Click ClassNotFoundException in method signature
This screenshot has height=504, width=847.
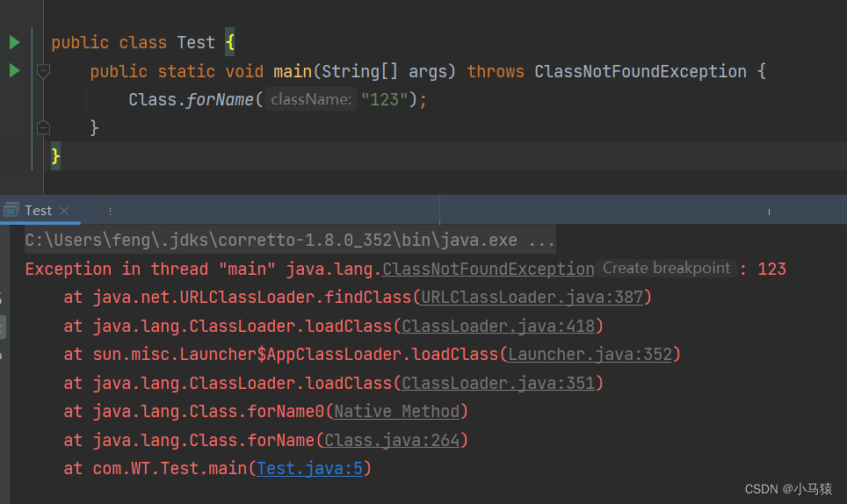coord(641,71)
